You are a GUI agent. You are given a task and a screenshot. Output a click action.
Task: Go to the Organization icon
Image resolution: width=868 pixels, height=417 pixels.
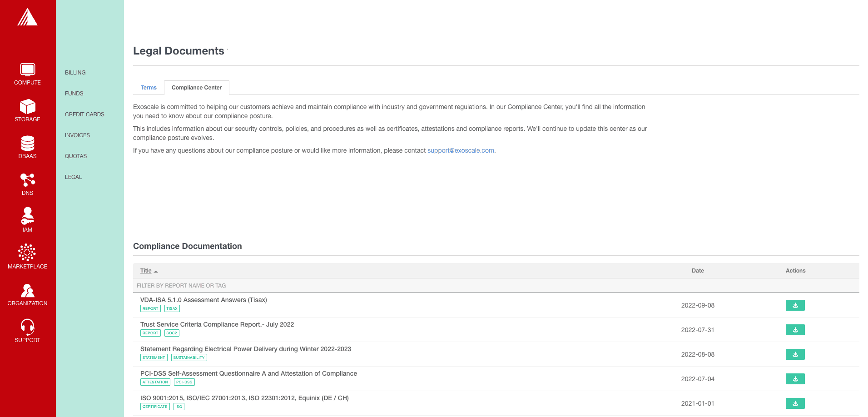27,291
